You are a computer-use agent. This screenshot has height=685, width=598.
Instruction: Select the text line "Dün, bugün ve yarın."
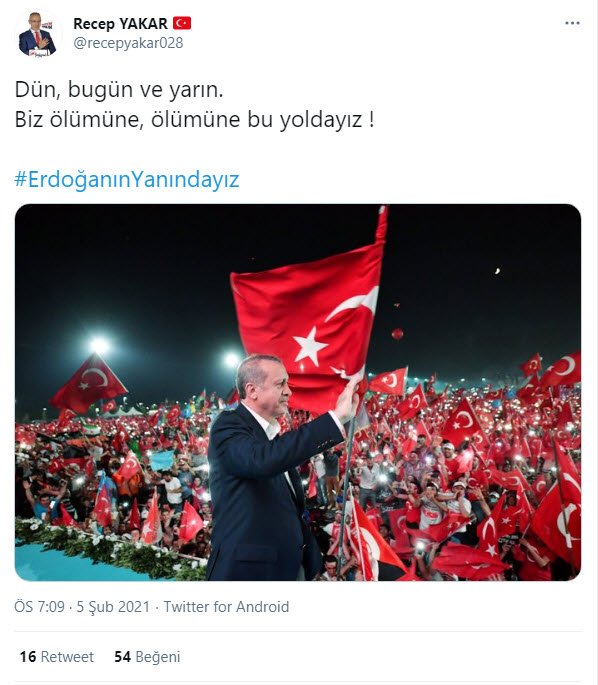click(x=119, y=90)
